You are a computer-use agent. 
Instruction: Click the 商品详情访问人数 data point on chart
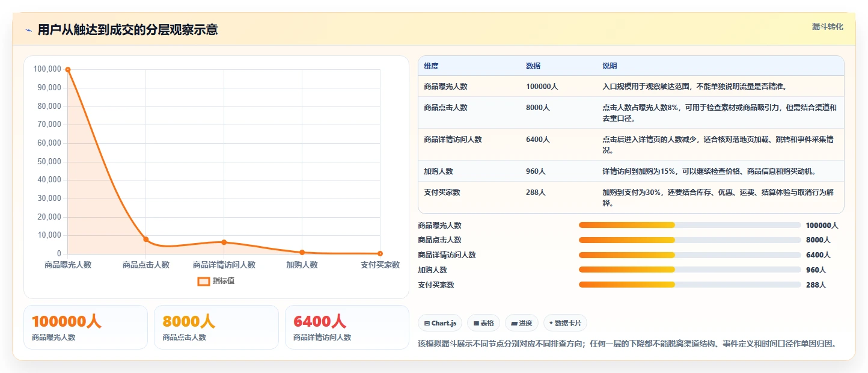point(224,242)
